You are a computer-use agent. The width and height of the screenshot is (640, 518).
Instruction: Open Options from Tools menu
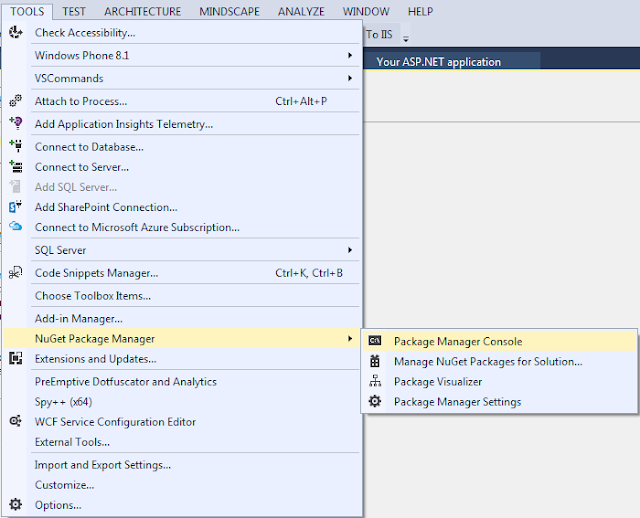point(182,505)
